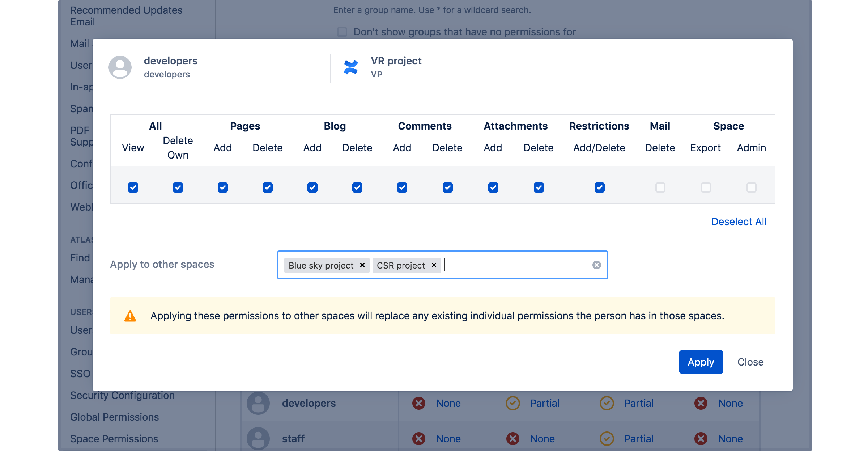Click last red X icon in developers row

(701, 403)
